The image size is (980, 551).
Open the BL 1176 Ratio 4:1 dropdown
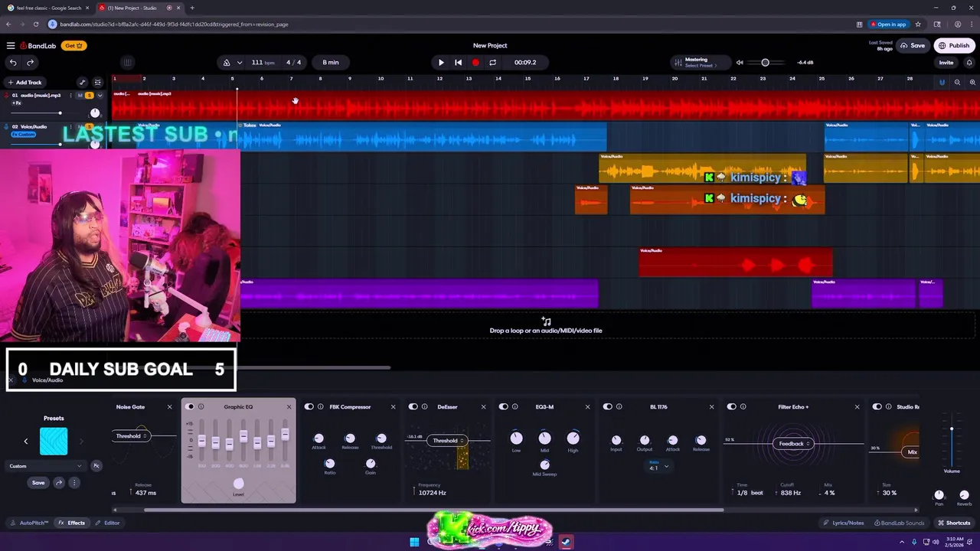658,467
